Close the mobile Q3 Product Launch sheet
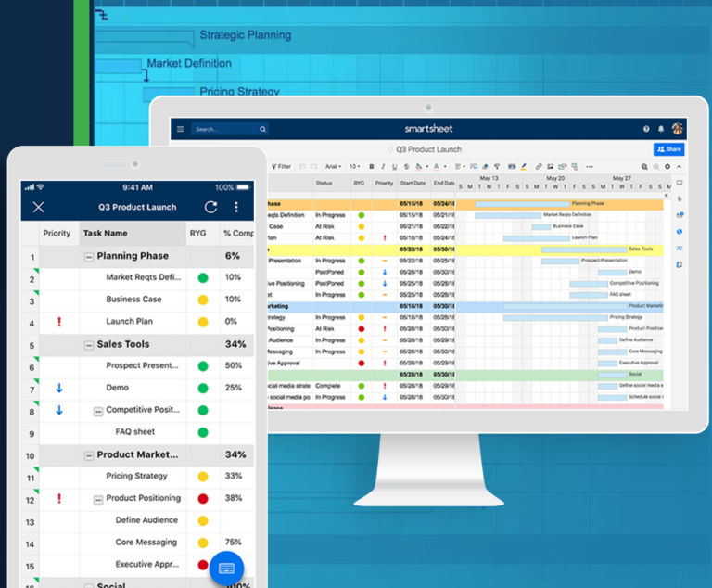Screen dimensions: 712x588 point(39,207)
